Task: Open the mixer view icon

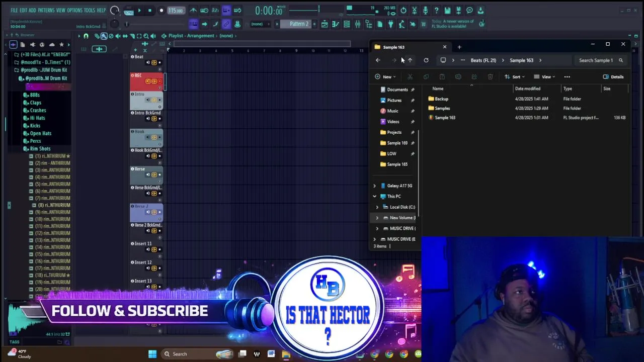Action: [357, 24]
